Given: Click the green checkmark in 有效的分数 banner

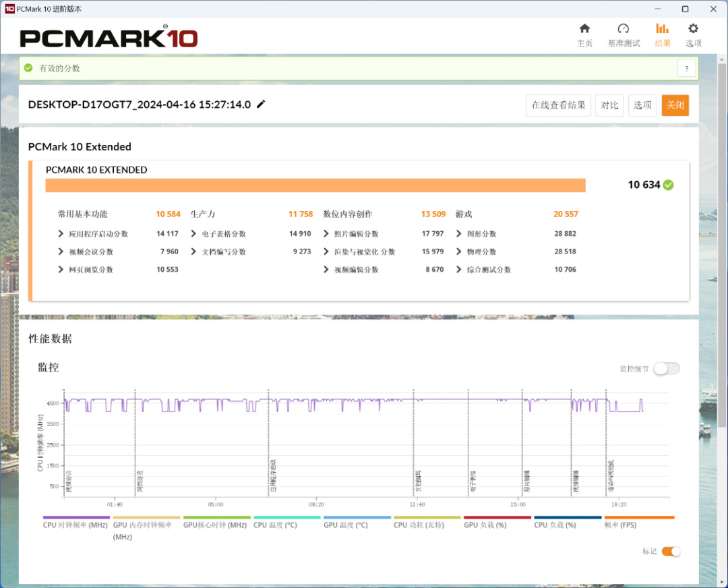Looking at the screenshot, I should click(28, 68).
